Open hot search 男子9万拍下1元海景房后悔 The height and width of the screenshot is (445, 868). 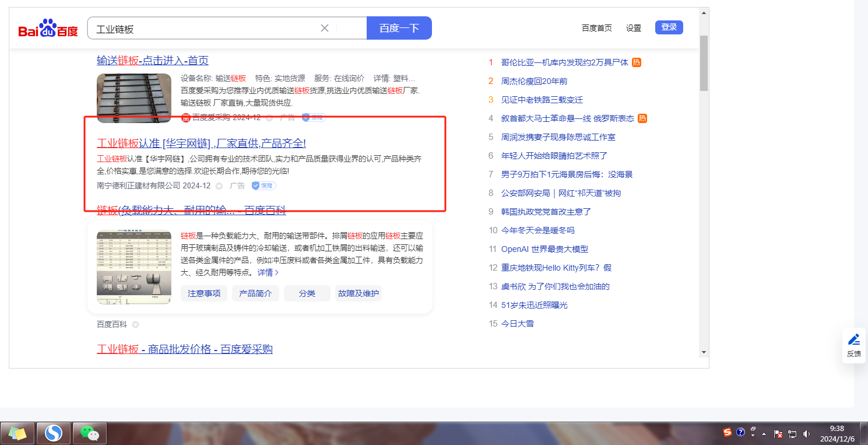[x=567, y=174]
